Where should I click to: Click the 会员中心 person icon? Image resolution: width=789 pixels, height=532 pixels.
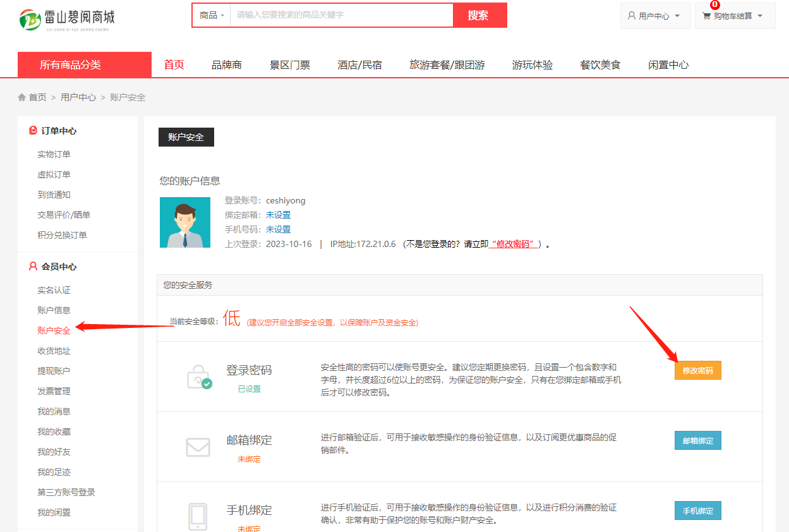coord(33,267)
